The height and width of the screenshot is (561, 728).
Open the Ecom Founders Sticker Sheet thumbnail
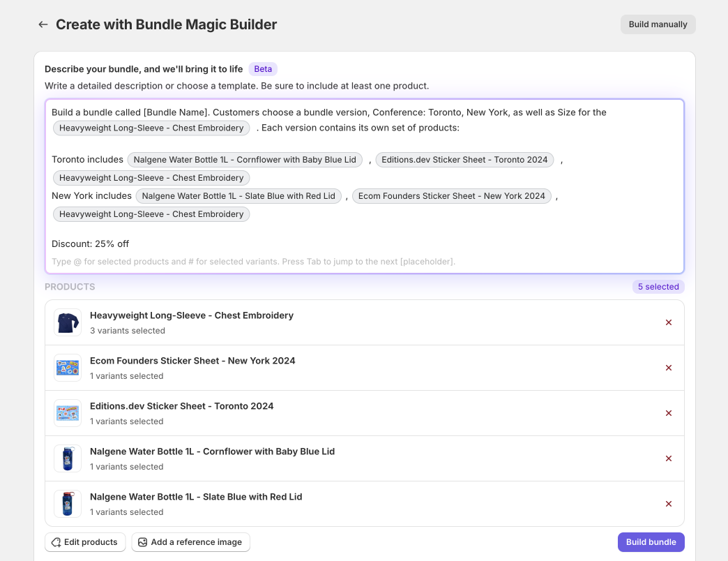(x=68, y=368)
